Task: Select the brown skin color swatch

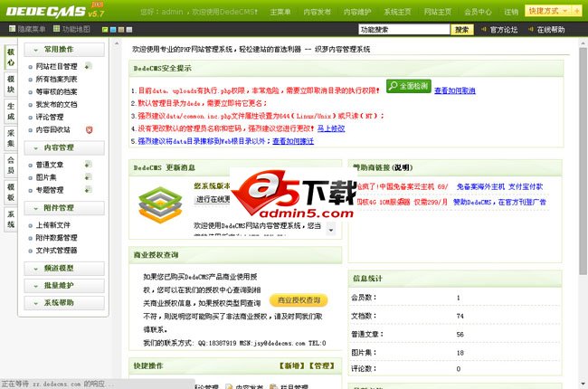Action: pos(121,30)
